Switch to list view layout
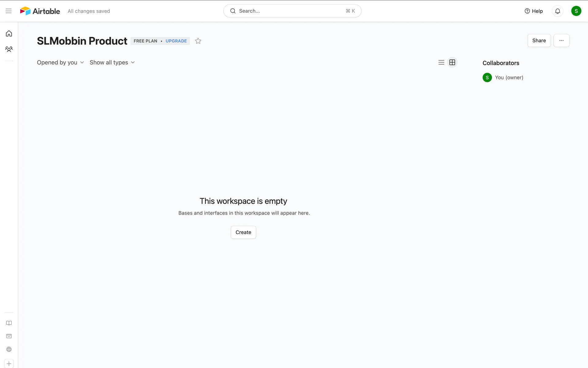This screenshot has width=588, height=368. tap(441, 63)
